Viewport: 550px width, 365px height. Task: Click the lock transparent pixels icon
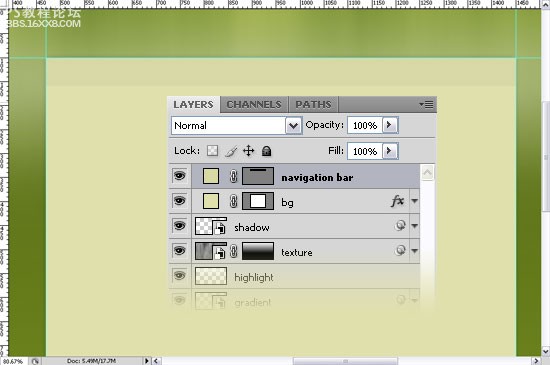tap(212, 151)
